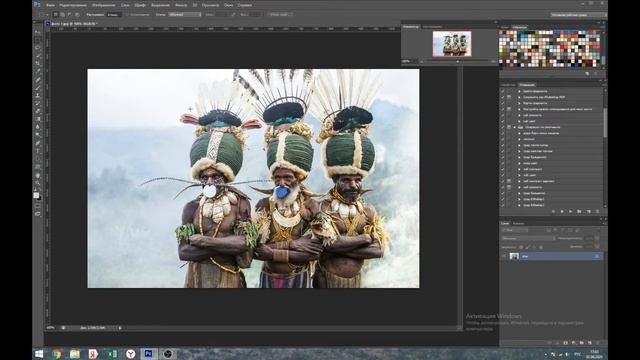Select the Rectangular Marquee tool
This screenshot has height=360, width=640.
tap(38, 40)
